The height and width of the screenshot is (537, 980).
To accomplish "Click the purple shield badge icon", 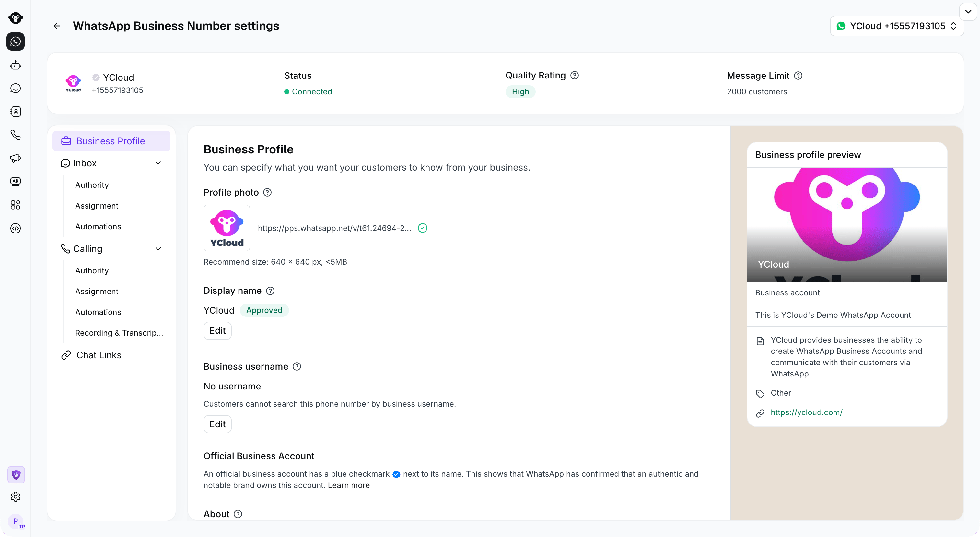I will click(x=16, y=475).
